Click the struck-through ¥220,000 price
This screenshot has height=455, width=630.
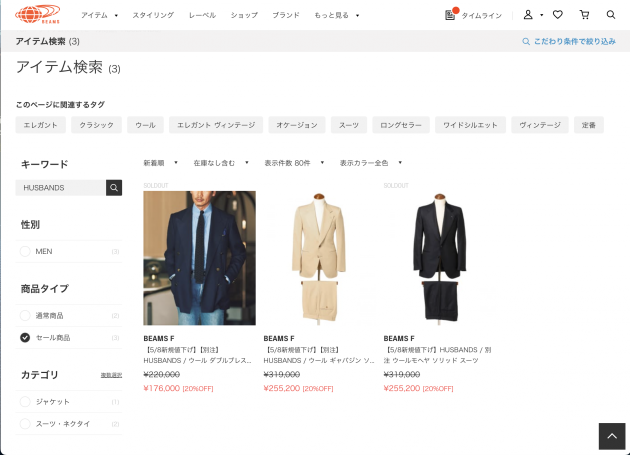click(162, 375)
